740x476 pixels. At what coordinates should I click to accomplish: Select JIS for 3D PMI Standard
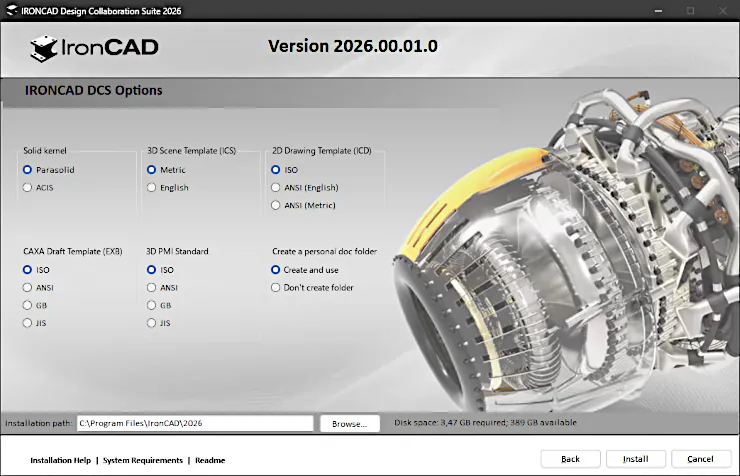[152, 323]
